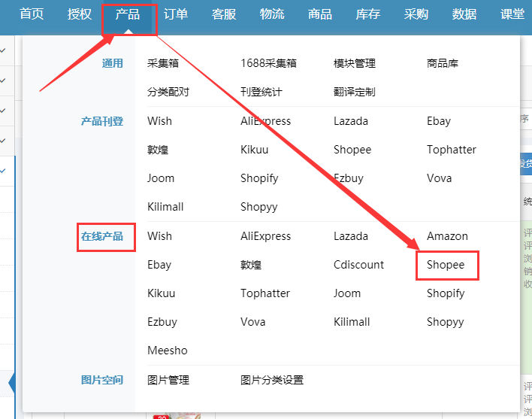
Task: Select Lazada under 产品刊登
Action: (351, 121)
